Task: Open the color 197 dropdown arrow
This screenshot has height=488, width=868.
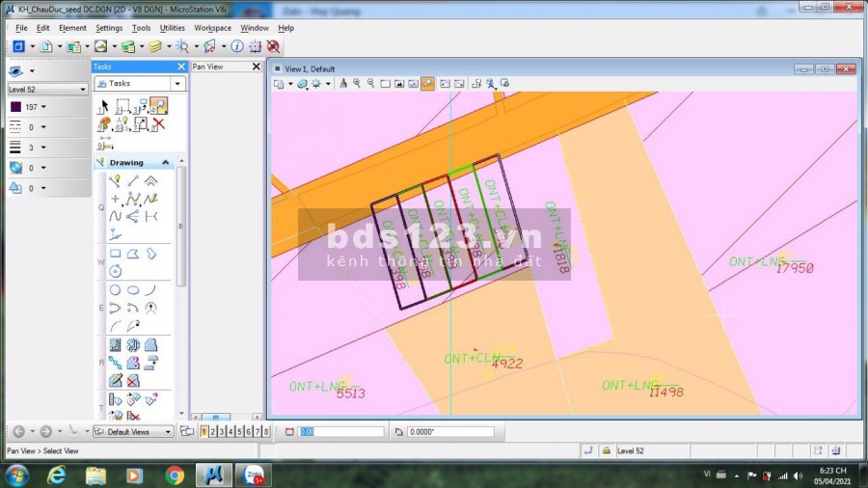Action: (x=43, y=107)
